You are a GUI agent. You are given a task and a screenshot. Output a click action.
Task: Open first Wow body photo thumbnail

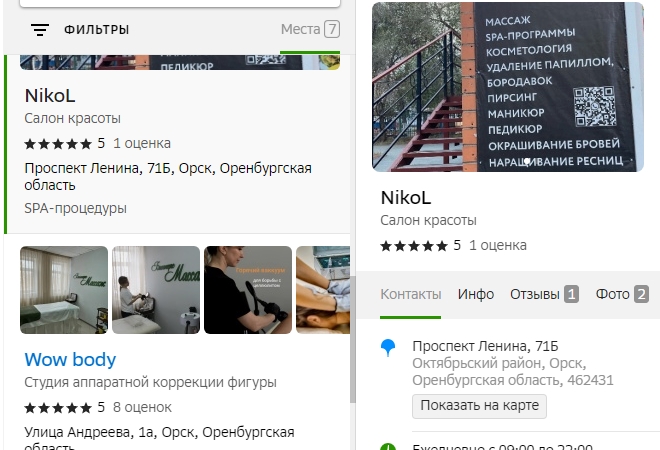(63, 290)
